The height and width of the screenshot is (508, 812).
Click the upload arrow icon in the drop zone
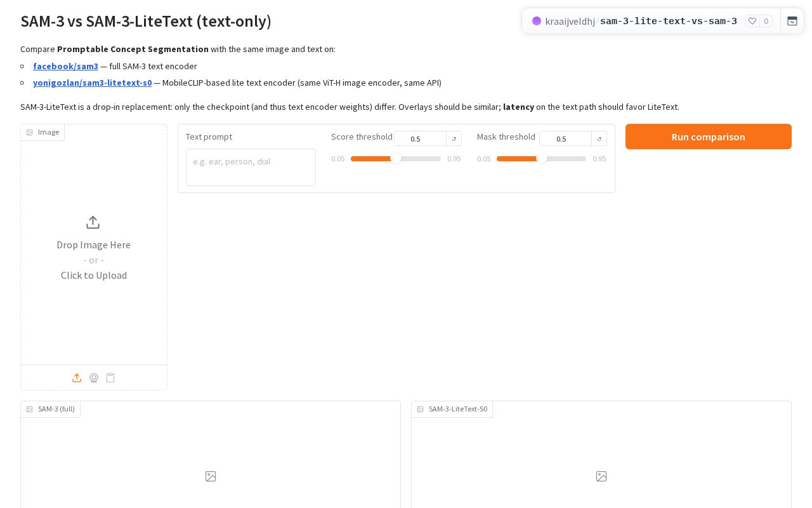point(93,222)
